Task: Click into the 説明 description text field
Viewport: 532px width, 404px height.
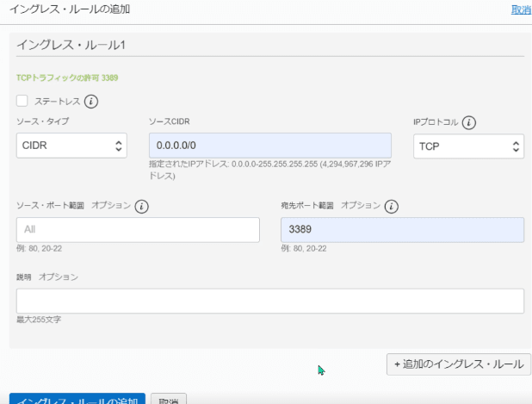Action: tap(269, 301)
